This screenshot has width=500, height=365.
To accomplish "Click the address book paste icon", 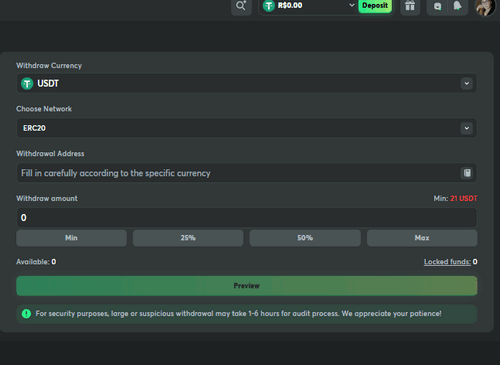I will coord(467,173).
